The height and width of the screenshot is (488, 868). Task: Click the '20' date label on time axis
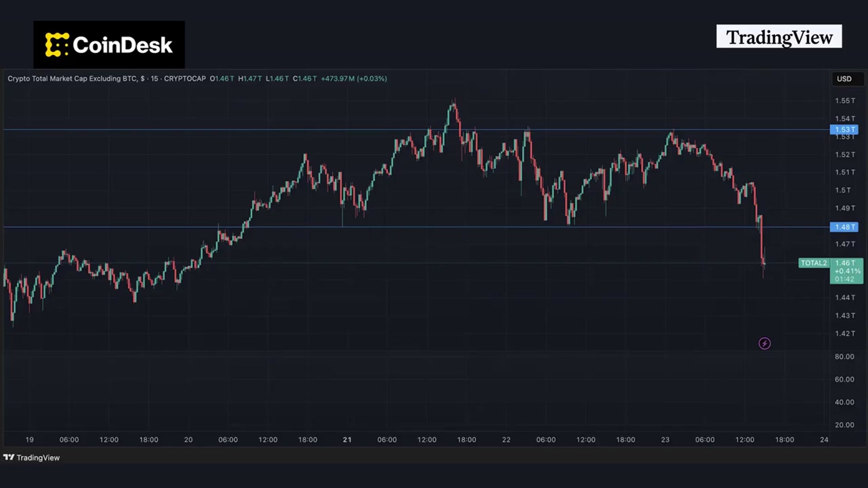coord(189,440)
